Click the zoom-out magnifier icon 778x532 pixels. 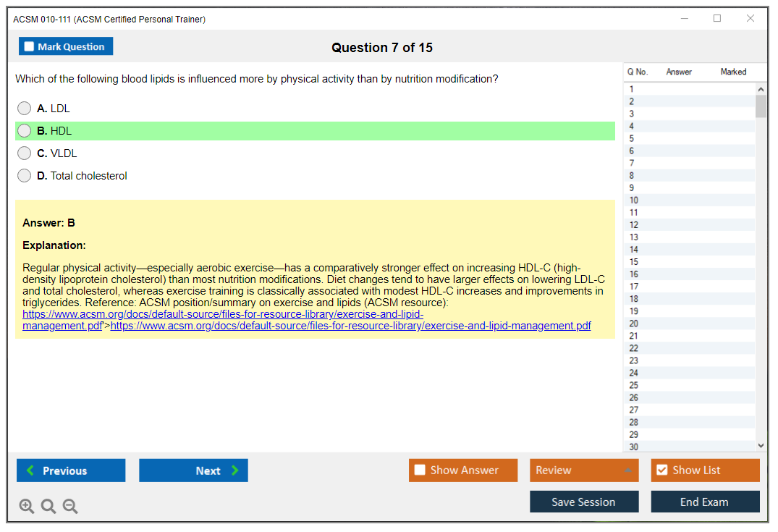pyautogui.click(x=70, y=506)
